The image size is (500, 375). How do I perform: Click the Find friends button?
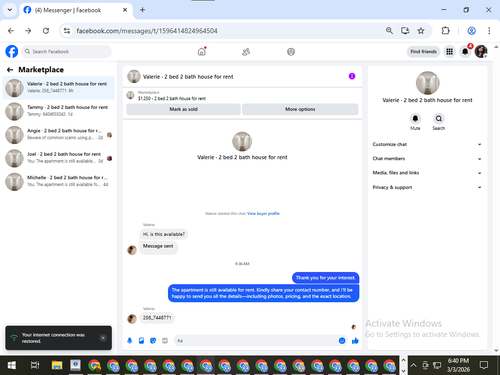[423, 52]
